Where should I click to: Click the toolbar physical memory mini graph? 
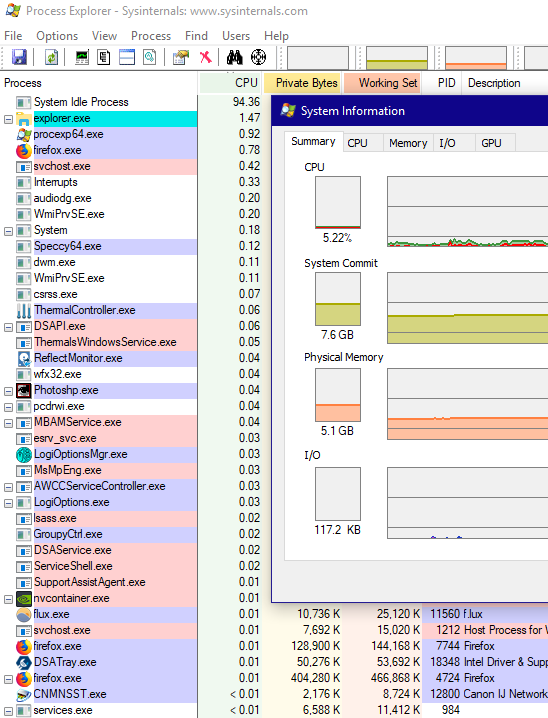tap(476, 58)
